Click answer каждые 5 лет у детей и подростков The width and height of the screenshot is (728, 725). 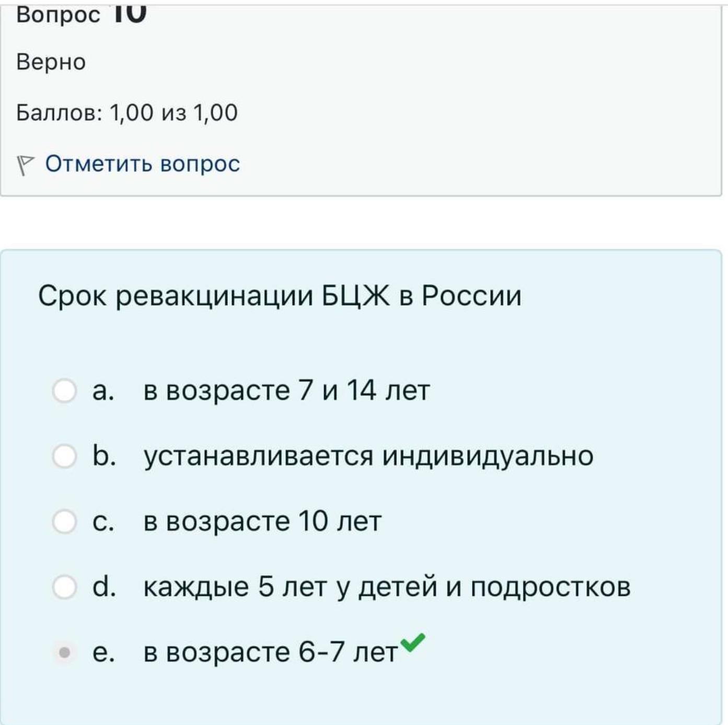coord(387,587)
